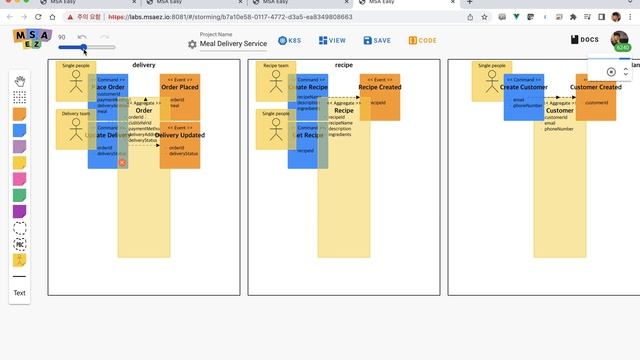Go to browser home page
Screen dimensions: 640x360
[52, 17]
